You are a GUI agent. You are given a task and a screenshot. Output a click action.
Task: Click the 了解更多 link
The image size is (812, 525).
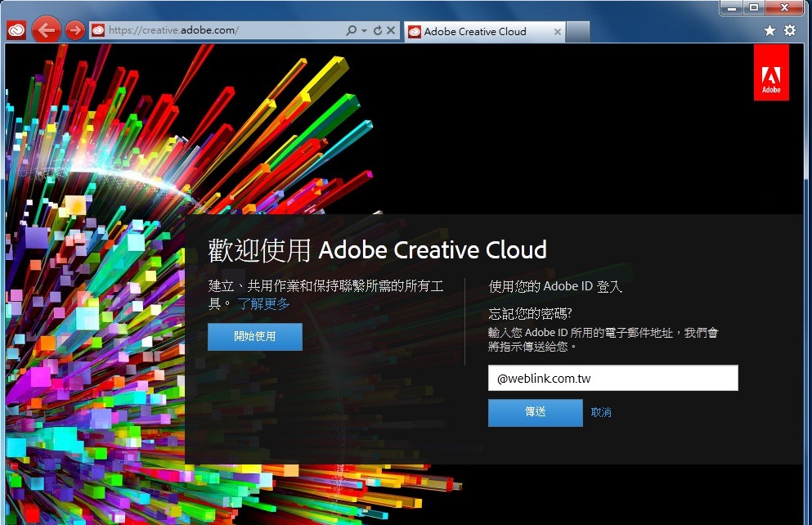point(263,304)
